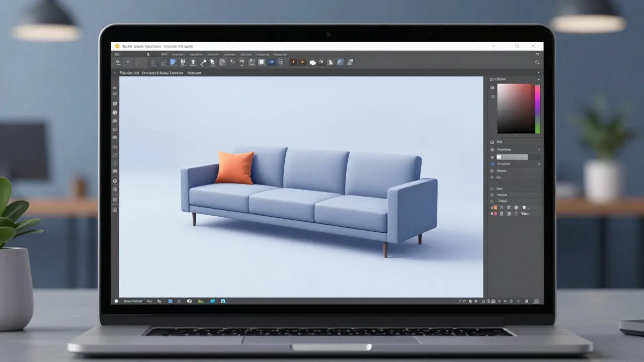Image resolution: width=644 pixels, height=362 pixels.
Task: Open the first menu in the menu bar
Action: (117, 54)
